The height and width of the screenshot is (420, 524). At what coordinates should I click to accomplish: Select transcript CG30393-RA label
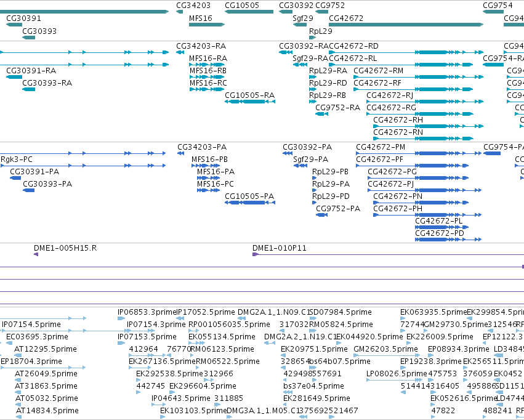point(47,83)
